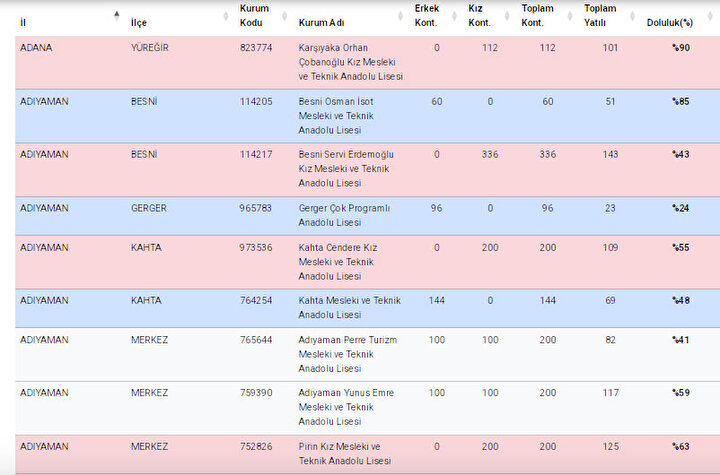Select the 336 Kız Kont. value

(x=490, y=154)
